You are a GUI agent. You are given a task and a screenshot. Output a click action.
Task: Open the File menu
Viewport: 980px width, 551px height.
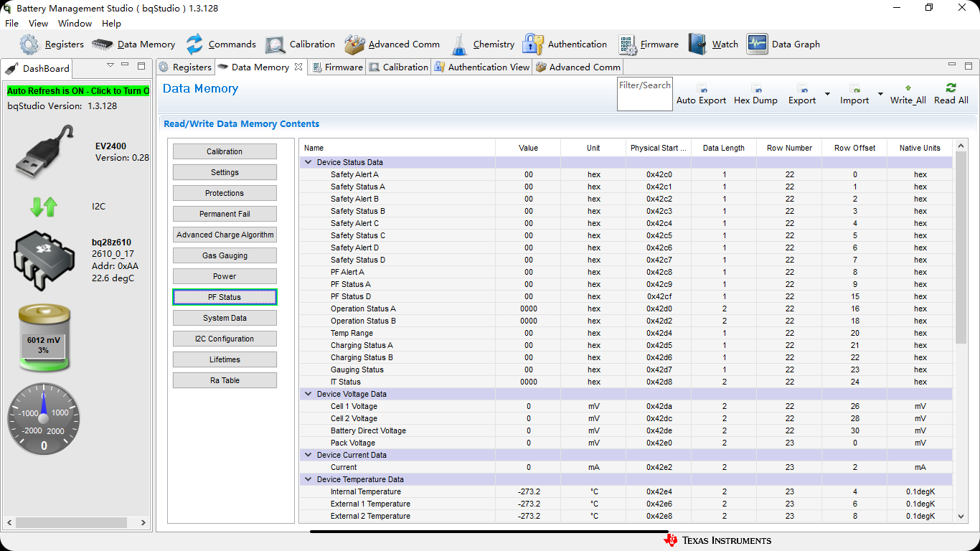[x=11, y=24]
